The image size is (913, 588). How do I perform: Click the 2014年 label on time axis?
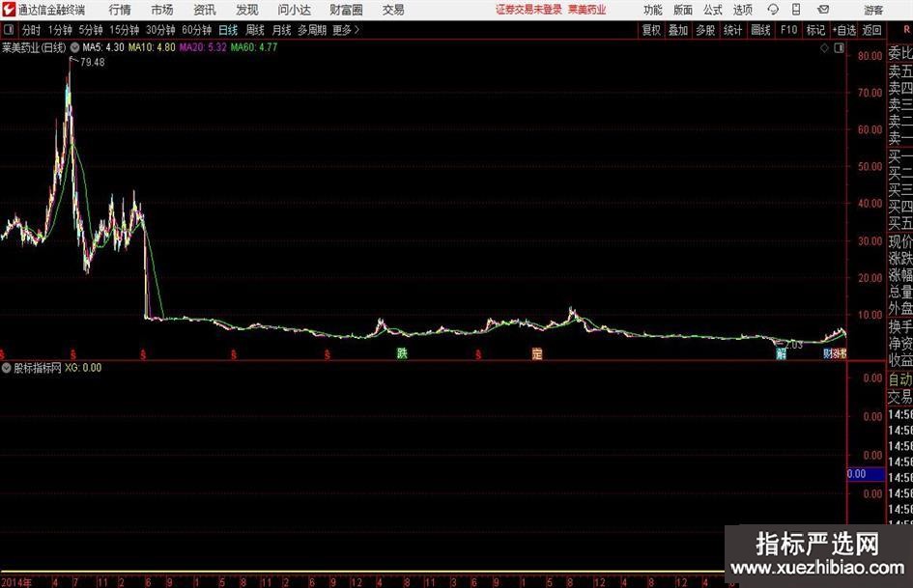[16, 582]
